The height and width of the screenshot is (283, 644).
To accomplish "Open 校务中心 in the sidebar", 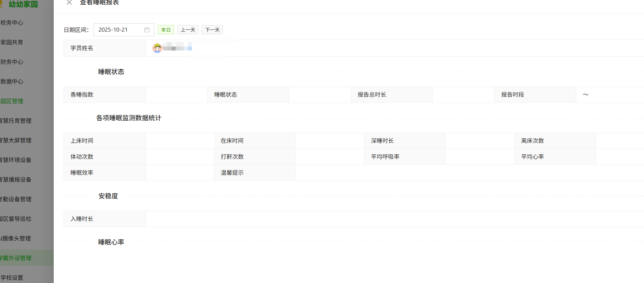I will coord(12,23).
